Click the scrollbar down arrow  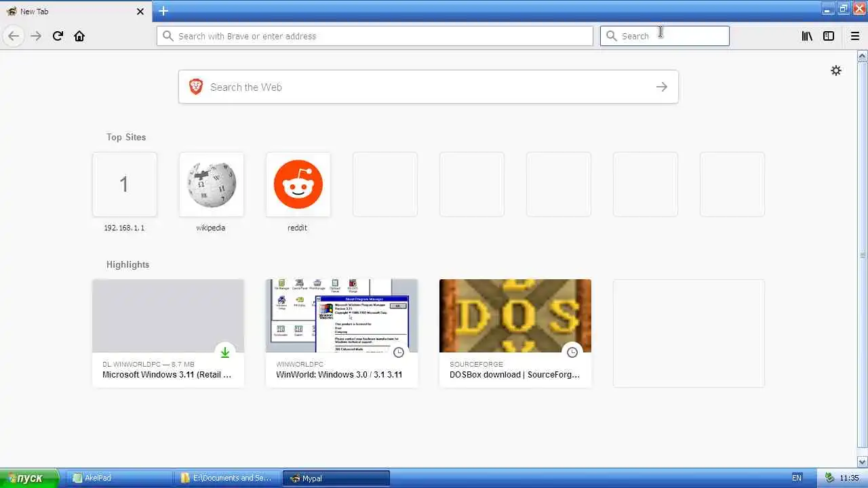(x=863, y=462)
